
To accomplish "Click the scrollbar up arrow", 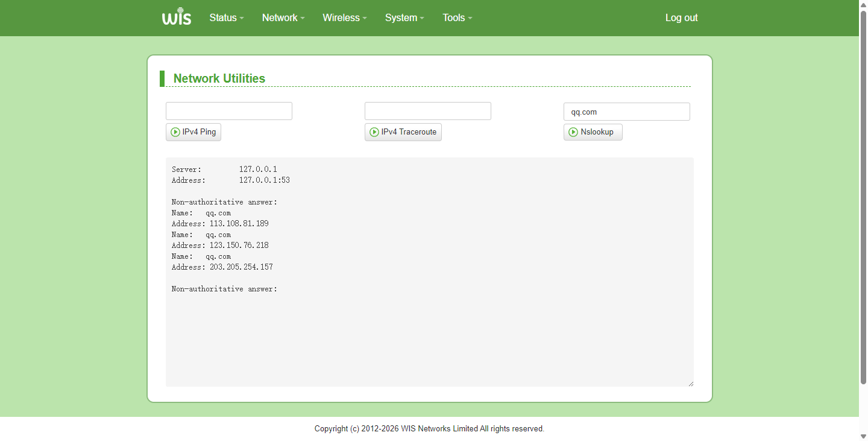I will (863, 4).
